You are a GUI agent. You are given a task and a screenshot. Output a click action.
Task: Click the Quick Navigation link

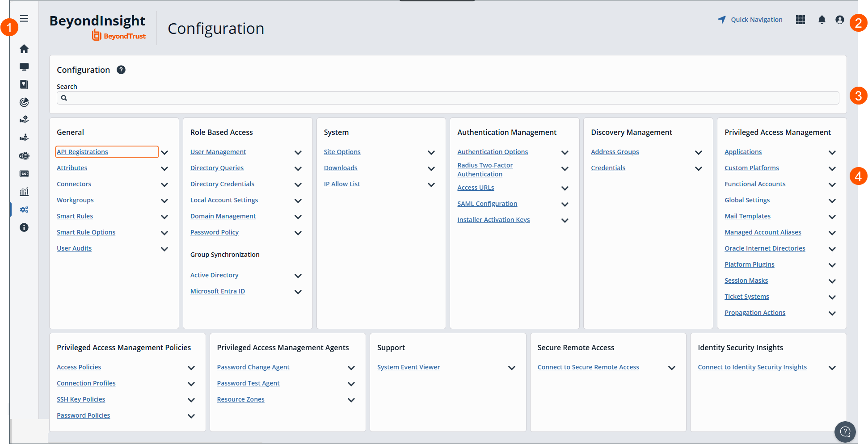tap(750, 20)
